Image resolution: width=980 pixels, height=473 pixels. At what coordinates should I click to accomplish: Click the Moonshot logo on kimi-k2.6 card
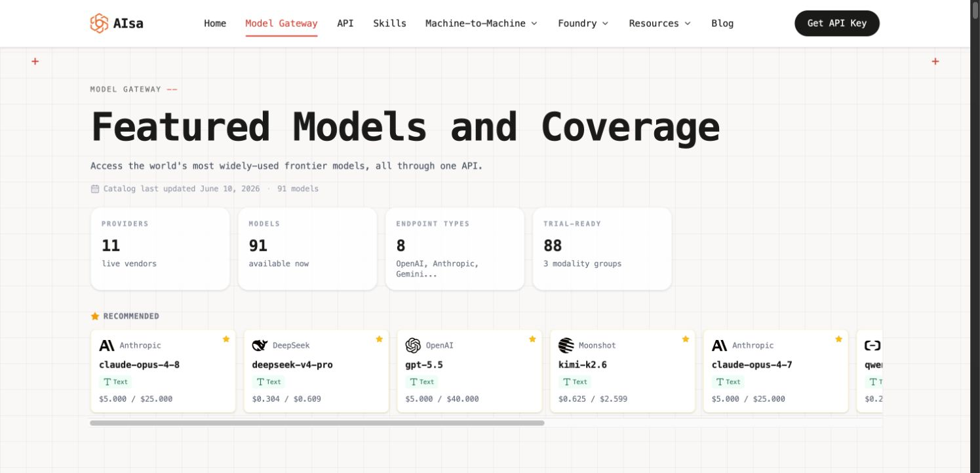(x=566, y=345)
